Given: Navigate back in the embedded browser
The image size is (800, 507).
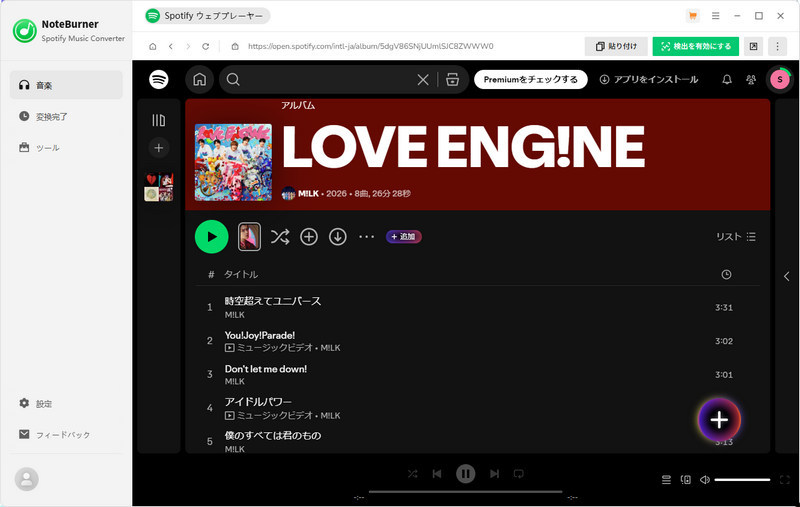Looking at the screenshot, I should coord(171,46).
